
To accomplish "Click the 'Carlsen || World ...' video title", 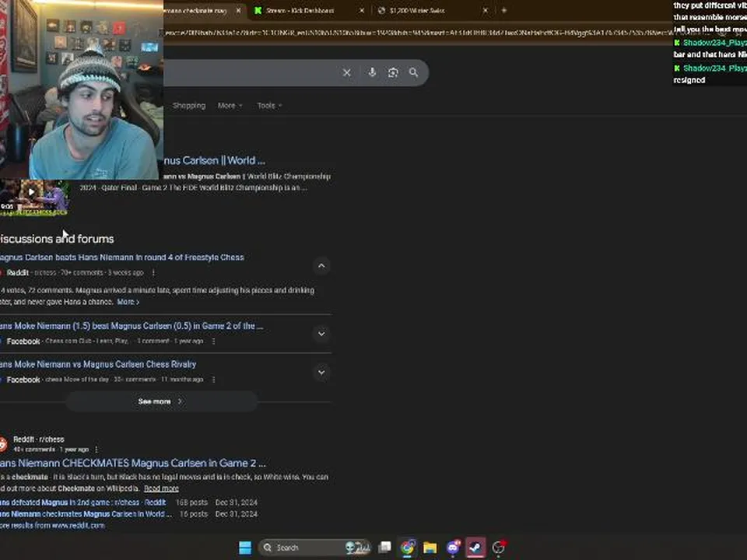I will click(x=215, y=160).
